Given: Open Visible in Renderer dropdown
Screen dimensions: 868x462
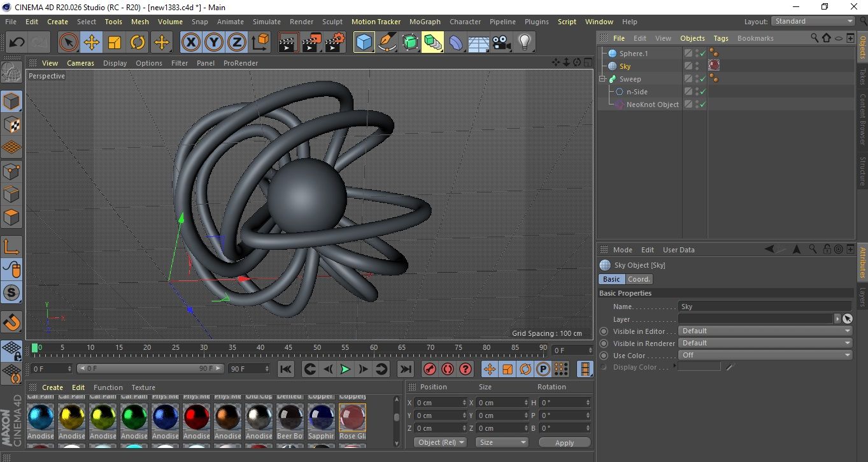Looking at the screenshot, I should 765,343.
